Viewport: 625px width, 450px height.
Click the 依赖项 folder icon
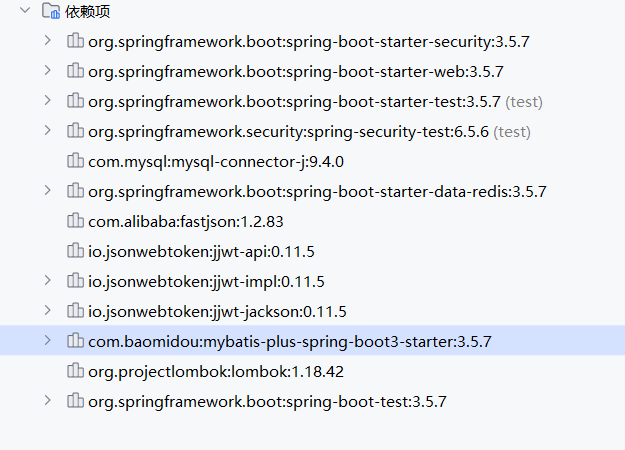[x=51, y=11]
